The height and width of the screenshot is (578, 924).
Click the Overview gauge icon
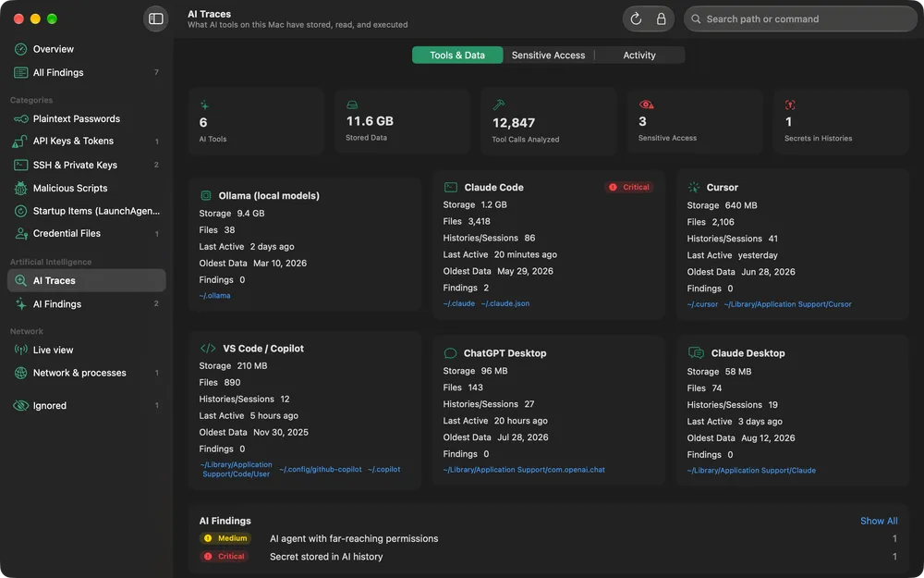[x=20, y=49]
